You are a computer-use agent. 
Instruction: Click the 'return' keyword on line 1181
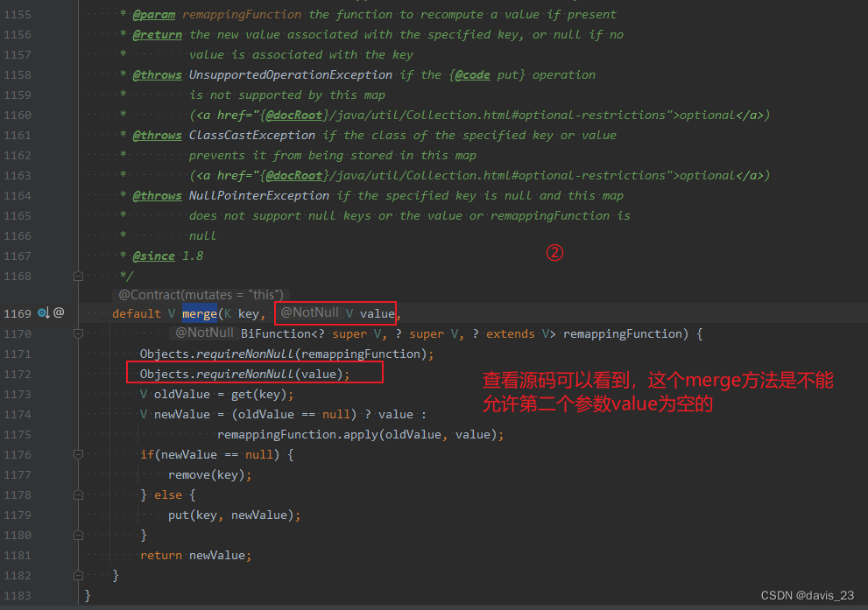point(160,555)
